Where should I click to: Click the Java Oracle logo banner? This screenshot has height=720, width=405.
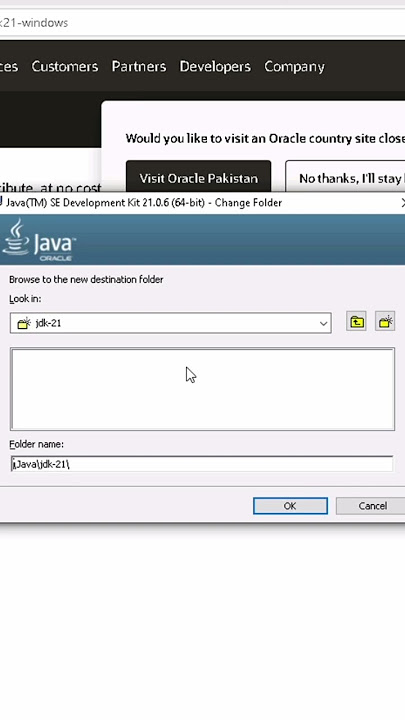click(x=39, y=240)
